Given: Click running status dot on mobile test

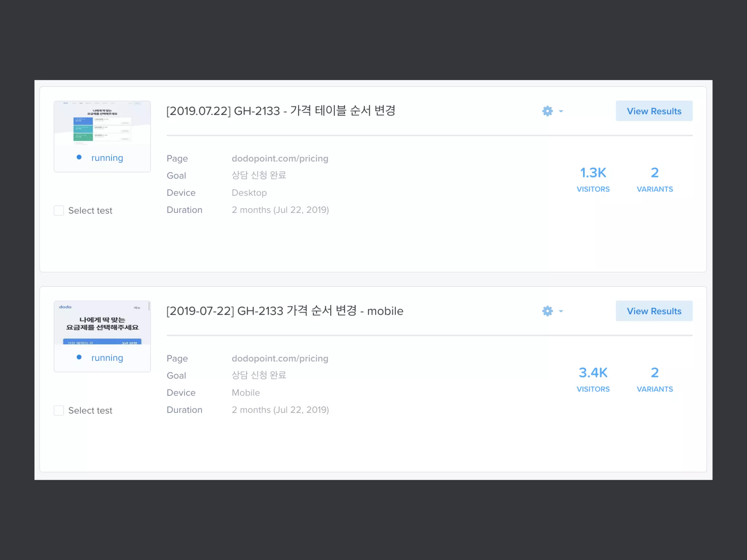Looking at the screenshot, I should click(x=79, y=357).
